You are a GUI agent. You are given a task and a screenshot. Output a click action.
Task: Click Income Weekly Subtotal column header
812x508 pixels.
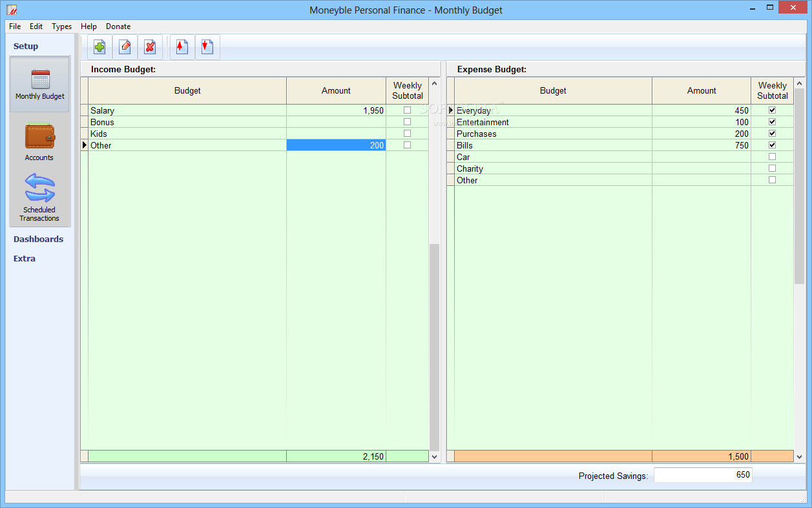tap(408, 91)
